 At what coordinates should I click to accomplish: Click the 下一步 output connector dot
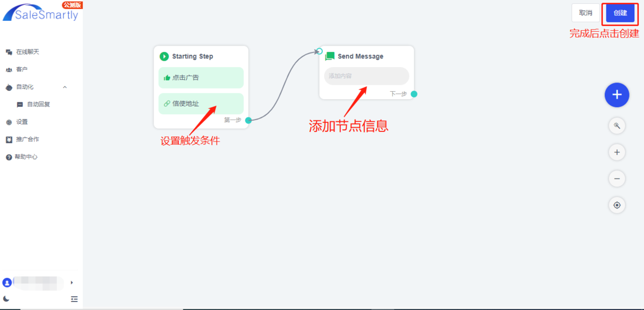click(x=414, y=94)
